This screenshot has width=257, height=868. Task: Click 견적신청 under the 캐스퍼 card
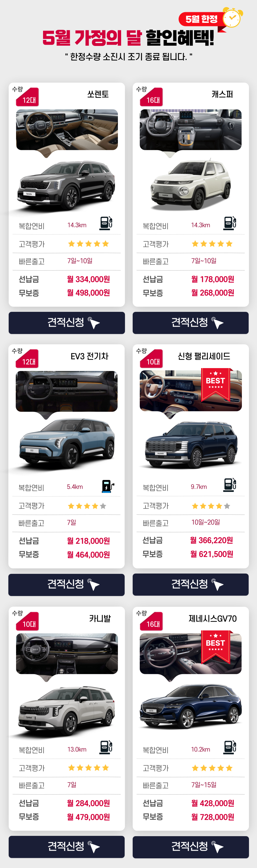point(191,323)
